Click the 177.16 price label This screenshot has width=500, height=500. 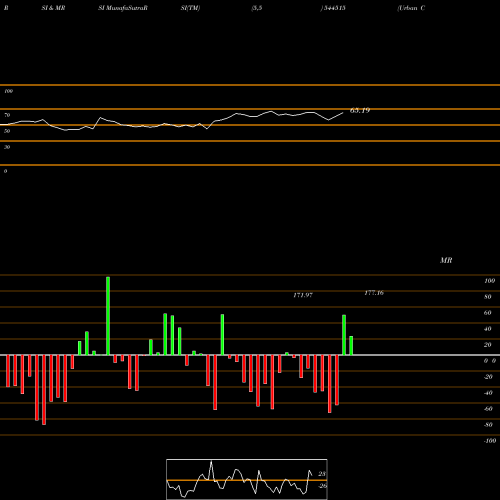point(374,293)
